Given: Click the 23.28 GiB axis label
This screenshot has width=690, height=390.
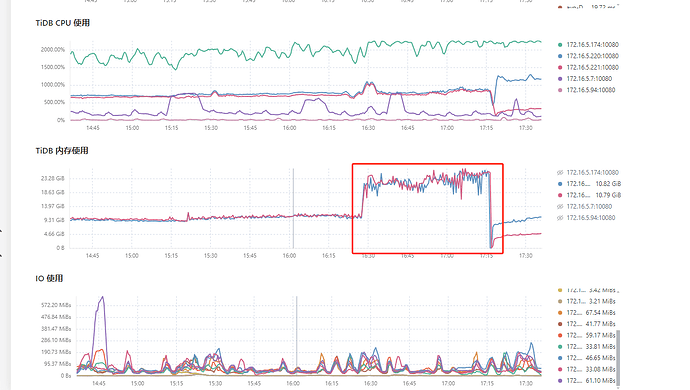Looking at the screenshot, I should [53, 178].
